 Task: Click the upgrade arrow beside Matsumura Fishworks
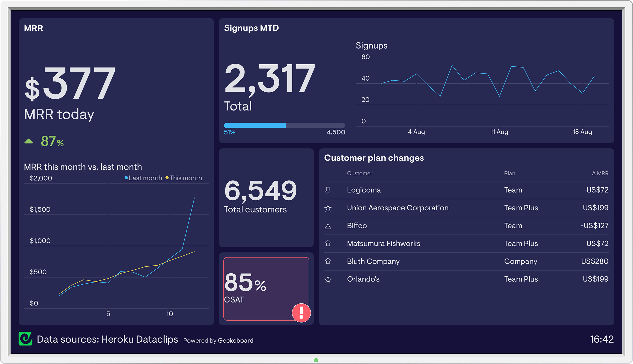[x=328, y=244]
